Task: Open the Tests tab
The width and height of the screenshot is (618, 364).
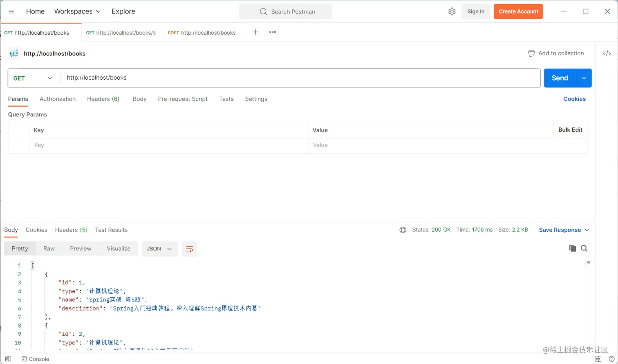Action: (226, 99)
